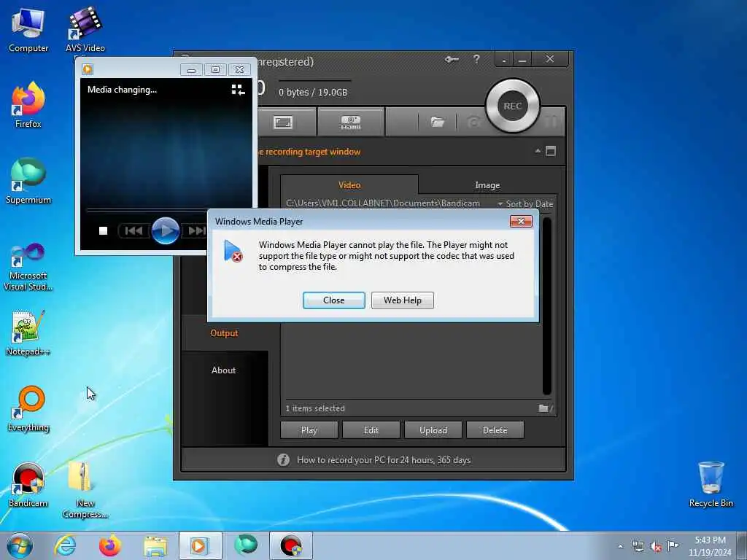Select Bandicam HDMI device recording mode
The image size is (747, 560).
(351, 122)
